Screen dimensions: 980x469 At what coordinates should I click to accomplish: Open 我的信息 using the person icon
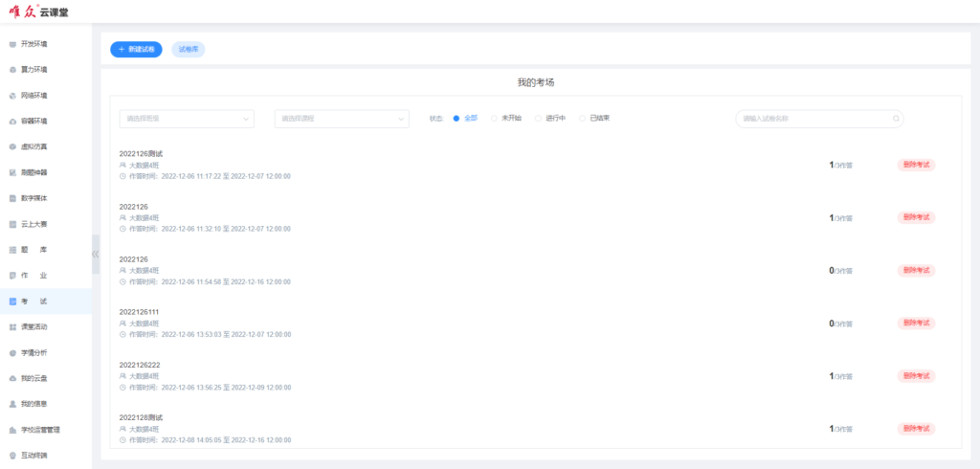tap(12, 404)
